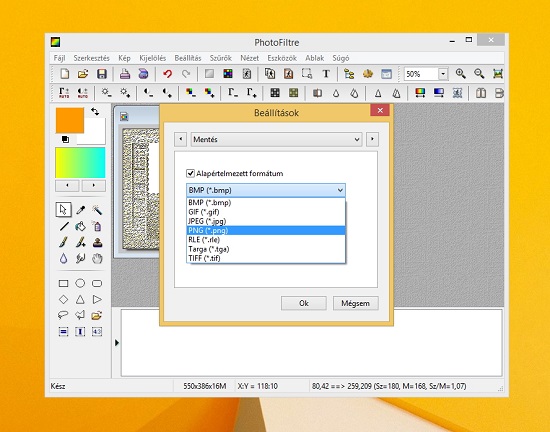The height and width of the screenshot is (432, 550).
Task: Select PNG (*.png) in the list
Action: click(x=266, y=230)
